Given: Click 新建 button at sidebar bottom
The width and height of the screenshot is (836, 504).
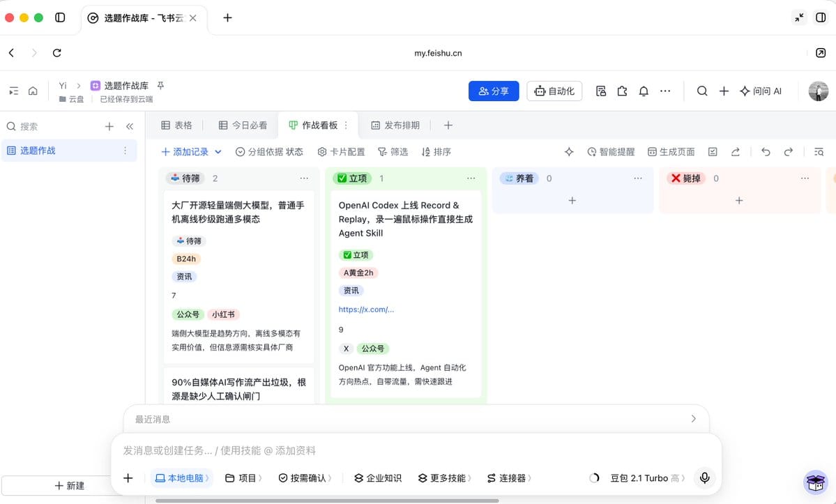Looking at the screenshot, I should click(69, 485).
